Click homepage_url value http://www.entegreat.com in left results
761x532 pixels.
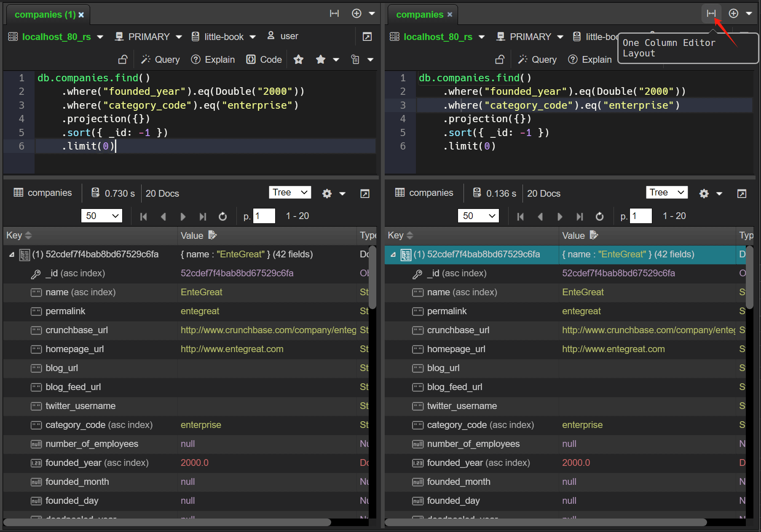232,349
